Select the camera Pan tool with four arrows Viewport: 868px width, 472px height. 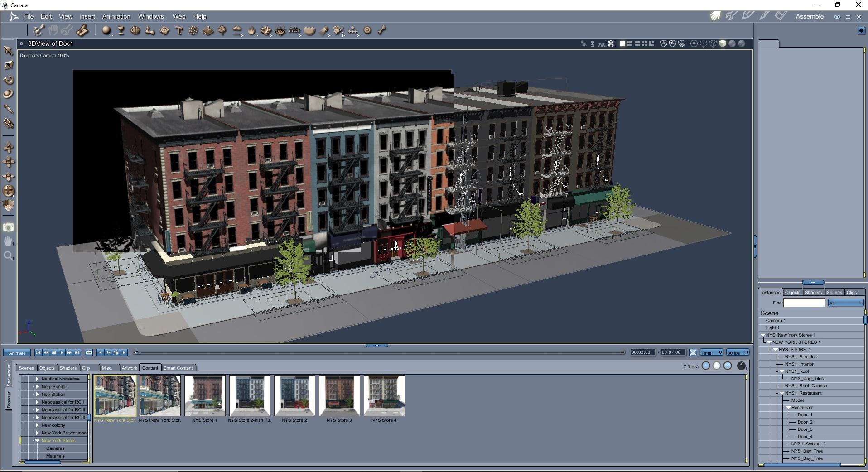coord(8,162)
